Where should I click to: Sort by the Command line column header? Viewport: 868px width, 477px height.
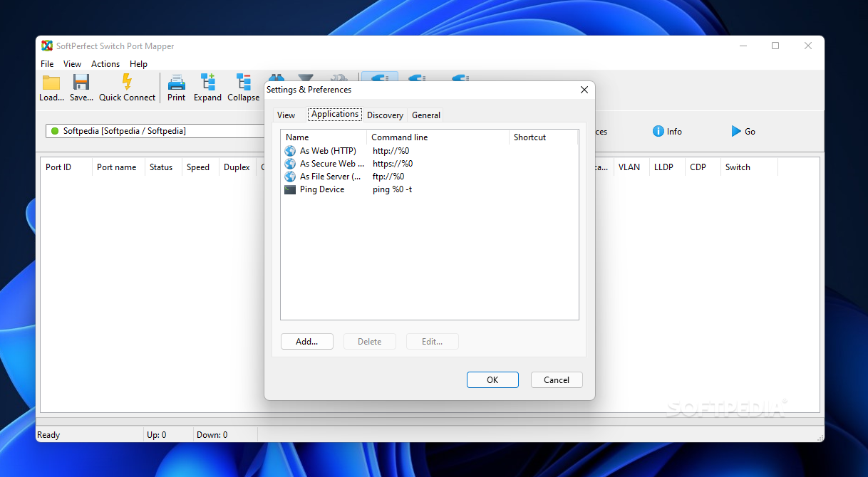[438, 137]
